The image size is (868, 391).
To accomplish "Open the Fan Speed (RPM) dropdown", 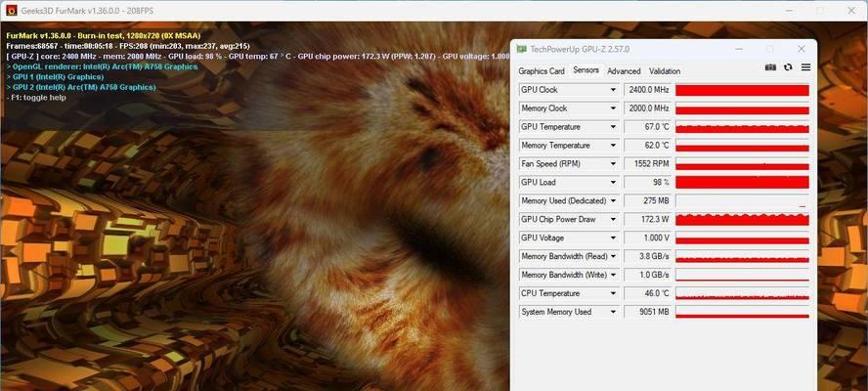I will pyautogui.click(x=613, y=164).
